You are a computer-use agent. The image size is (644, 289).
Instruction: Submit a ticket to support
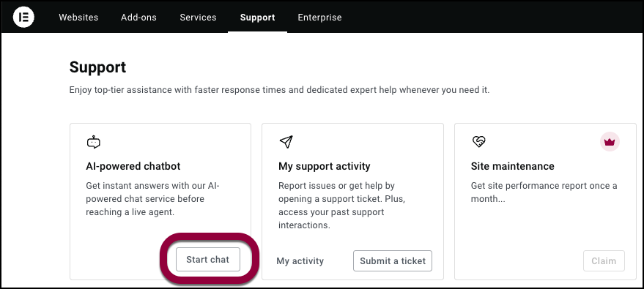click(x=393, y=261)
